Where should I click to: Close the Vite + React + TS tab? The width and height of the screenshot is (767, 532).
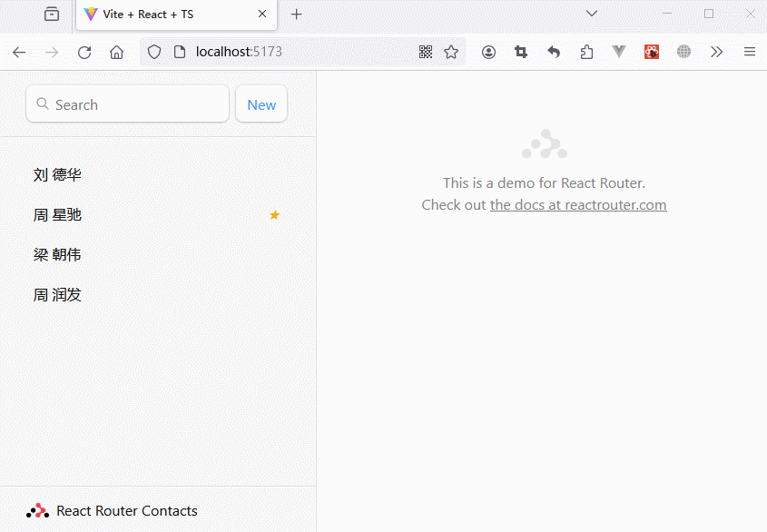click(x=263, y=15)
